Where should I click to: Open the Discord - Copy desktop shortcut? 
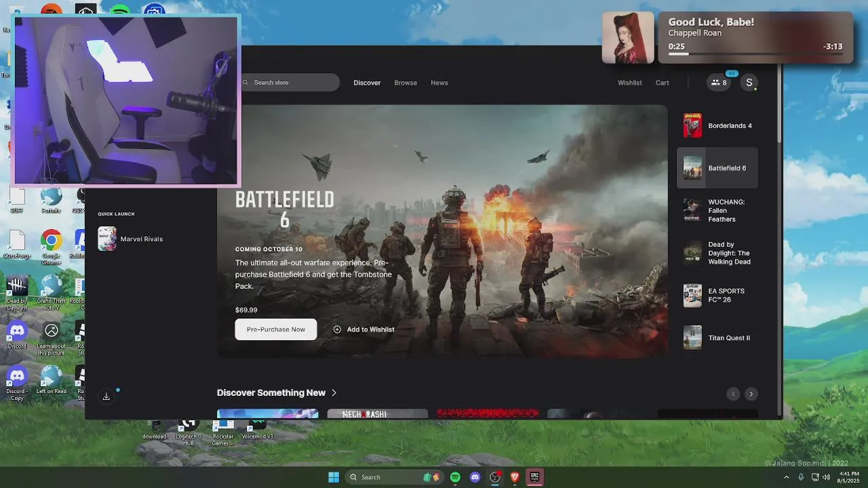[x=17, y=384]
